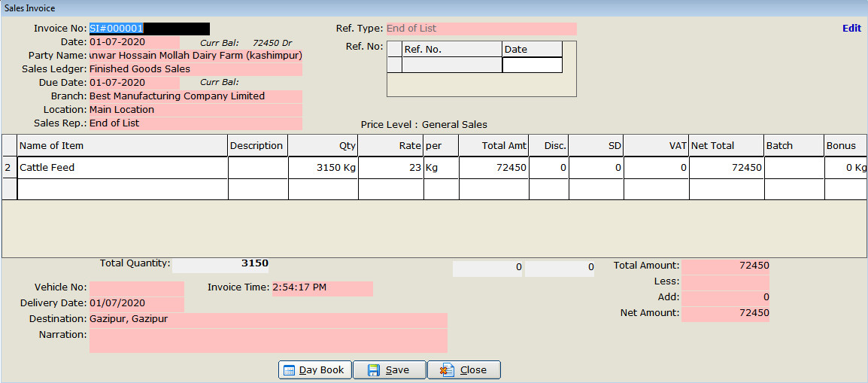Click Net Total cell in Cattle Feed row
The width and height of the screenshot is (868, 383).
727,168
